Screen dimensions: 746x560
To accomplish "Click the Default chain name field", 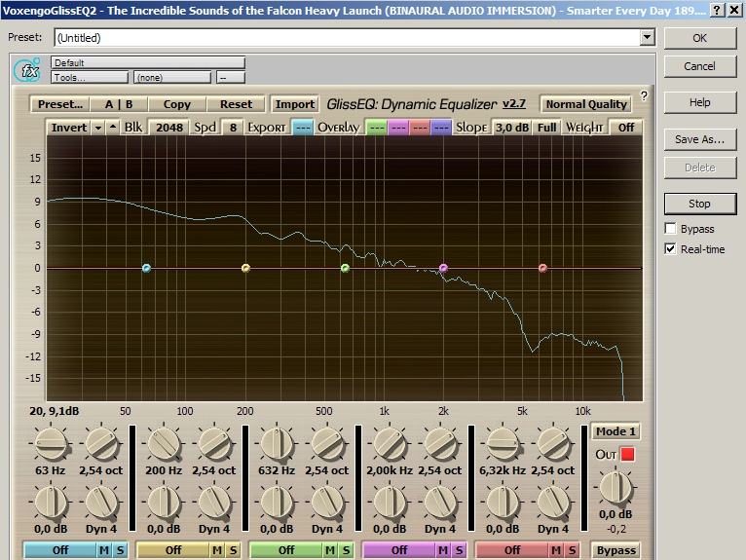I will pos(148,62).
